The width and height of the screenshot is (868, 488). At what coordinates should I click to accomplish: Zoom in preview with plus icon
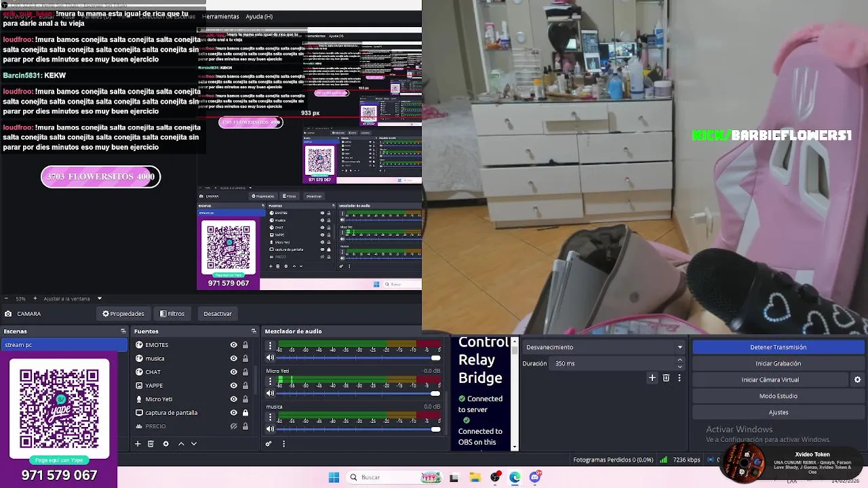35,298
